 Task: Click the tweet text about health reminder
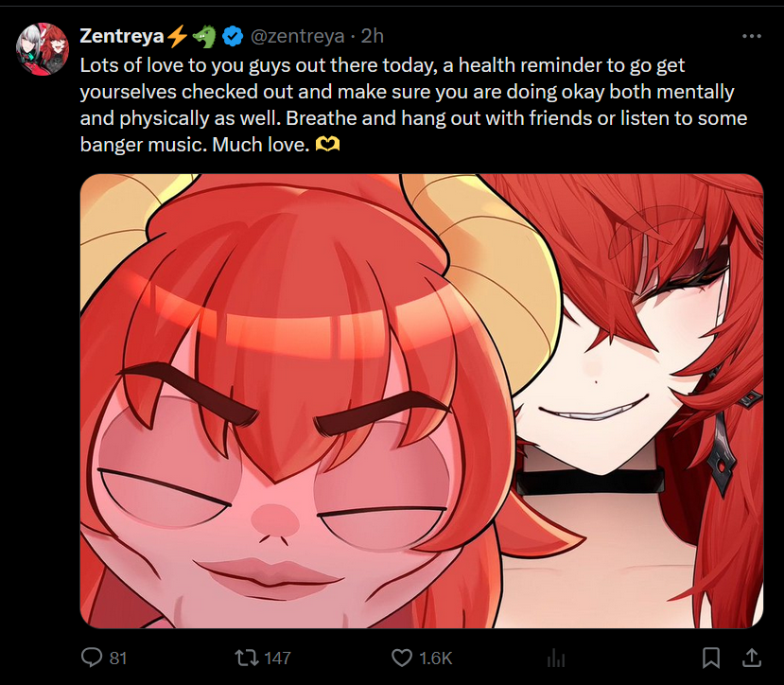(x=413, y=105)
